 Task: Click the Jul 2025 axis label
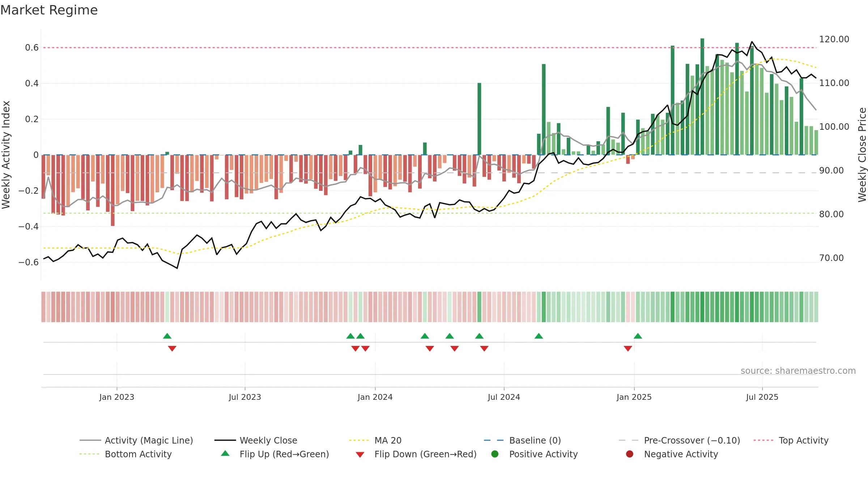tap(762, 397)
